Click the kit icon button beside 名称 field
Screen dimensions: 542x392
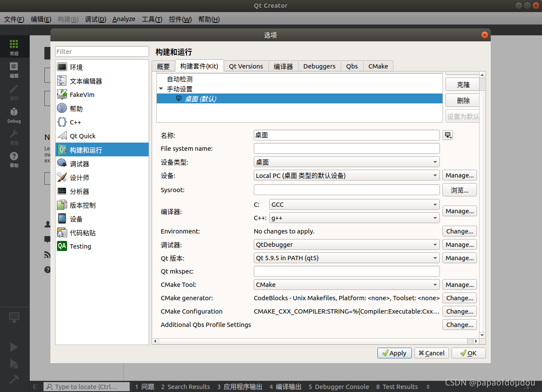pyautogui.click(x=448, y=135)
